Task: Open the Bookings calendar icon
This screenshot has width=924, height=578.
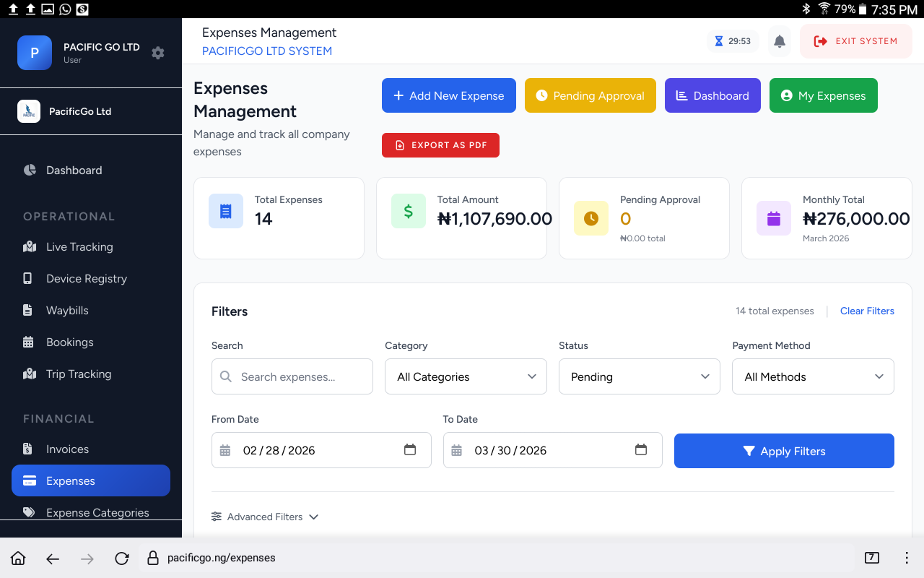Action: pyautogui.click(x=29, y=342)
